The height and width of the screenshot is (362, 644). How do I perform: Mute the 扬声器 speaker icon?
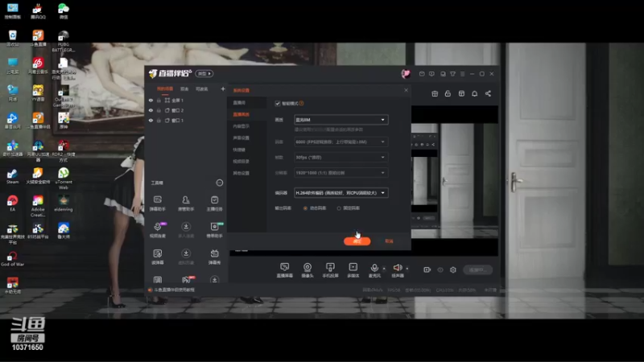click(397, 268)
